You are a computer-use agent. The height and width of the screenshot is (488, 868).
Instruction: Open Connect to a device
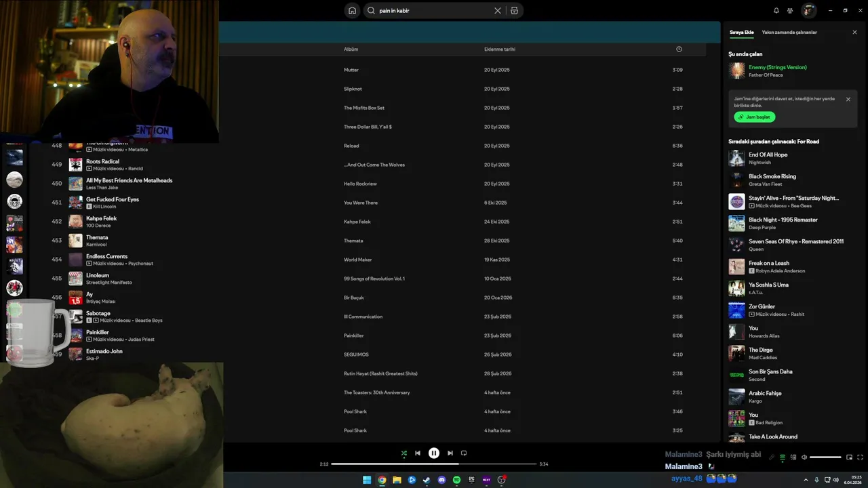(x=793, y=457)
